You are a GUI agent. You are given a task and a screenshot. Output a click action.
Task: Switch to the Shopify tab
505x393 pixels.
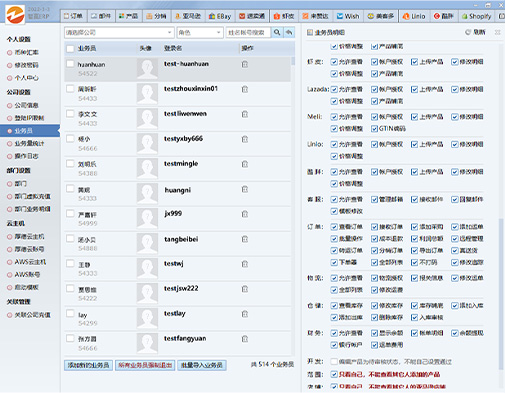click(477, 16)
